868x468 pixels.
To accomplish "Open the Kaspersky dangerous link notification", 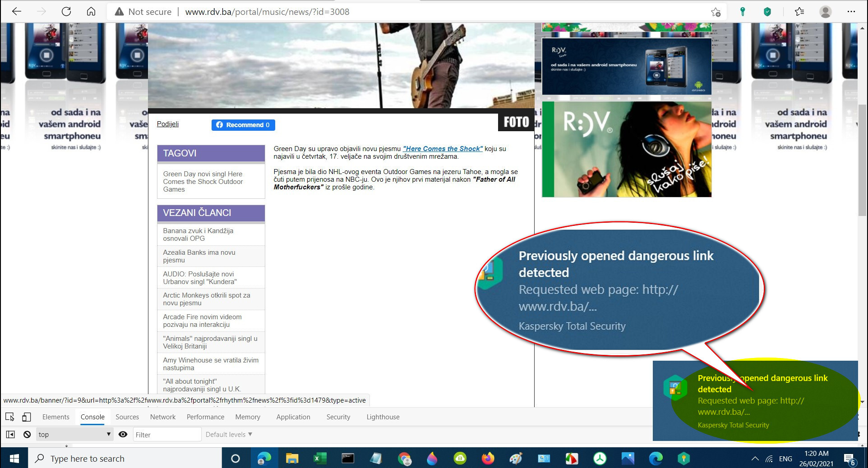I will 755,401.
